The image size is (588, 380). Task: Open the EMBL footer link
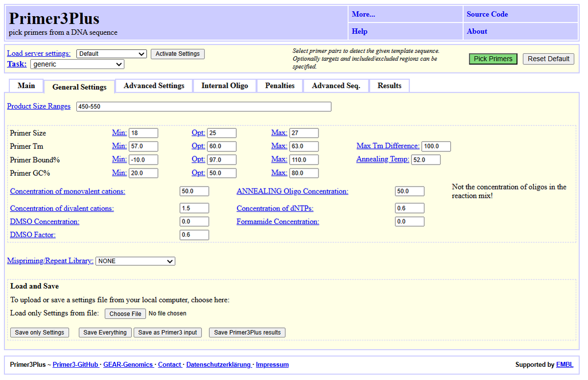564,365
